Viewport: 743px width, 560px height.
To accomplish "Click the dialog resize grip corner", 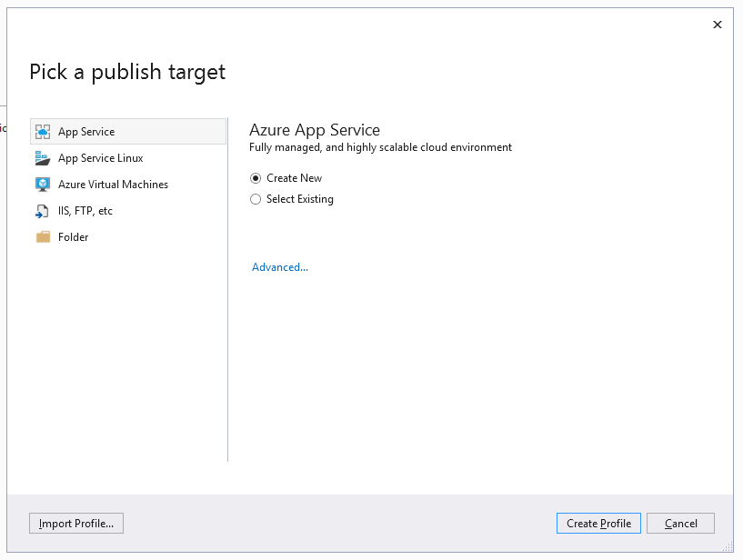I will [x=728, y=546].
